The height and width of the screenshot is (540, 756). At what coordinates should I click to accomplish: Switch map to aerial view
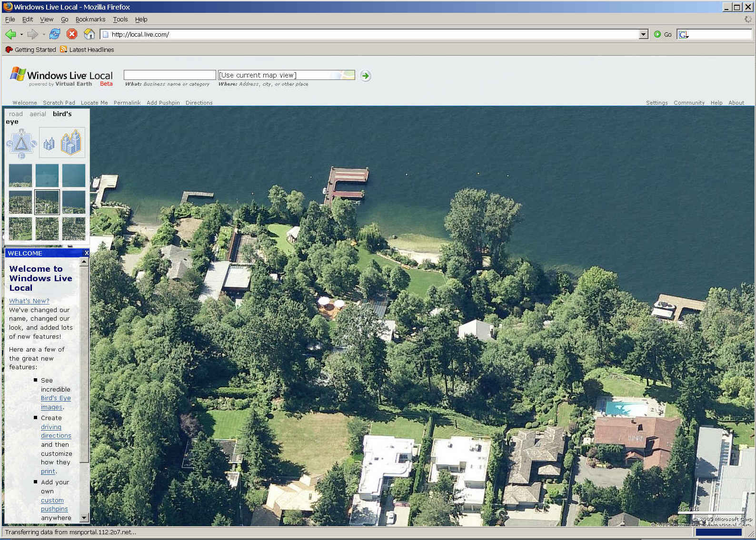38,114
